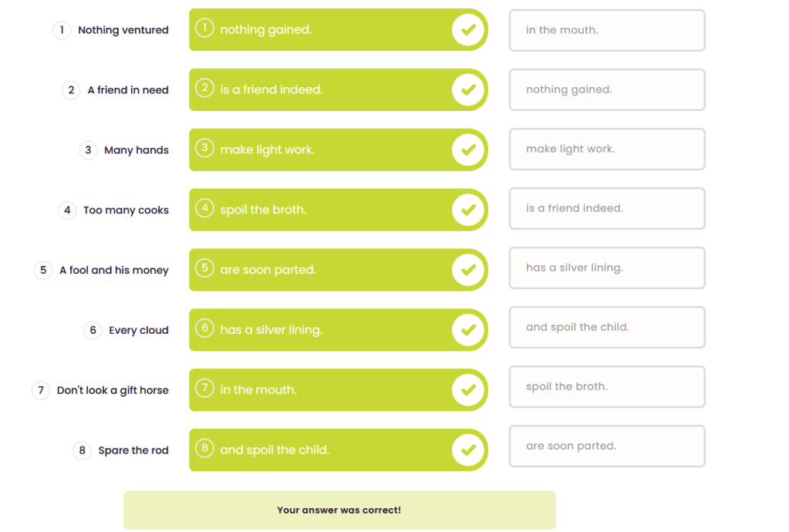Select the grey 'in the mouth.' option box
The image size is (789, 532).
[607, 31]
